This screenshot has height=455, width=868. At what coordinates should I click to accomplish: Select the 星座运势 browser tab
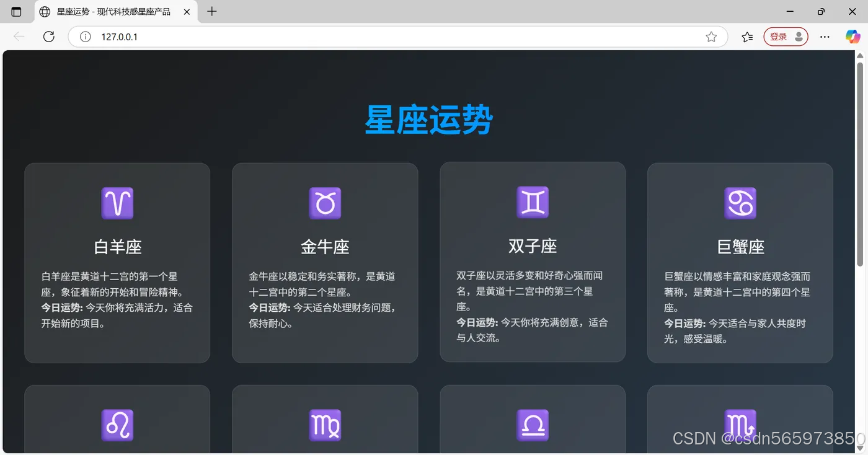pyautogui.click(x=115, y=12)
